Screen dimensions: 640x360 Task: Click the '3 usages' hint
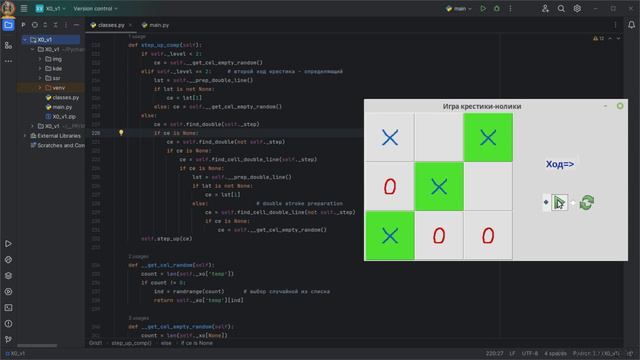[x=138, y=318]
